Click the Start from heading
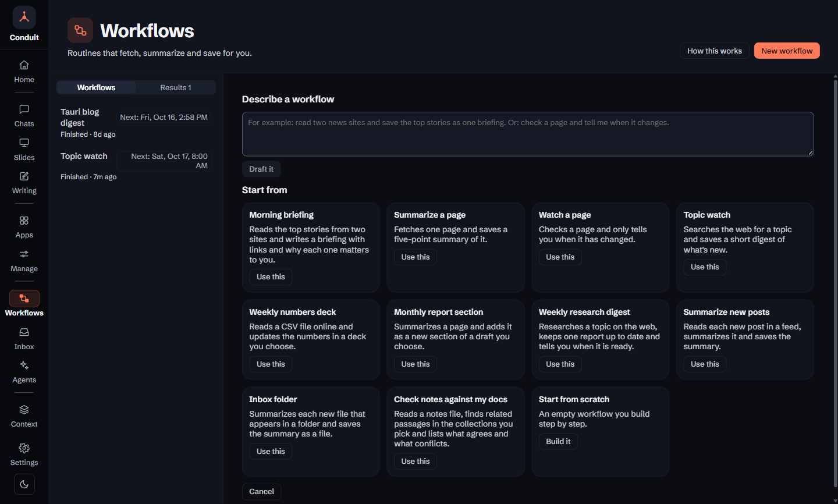 264,190
